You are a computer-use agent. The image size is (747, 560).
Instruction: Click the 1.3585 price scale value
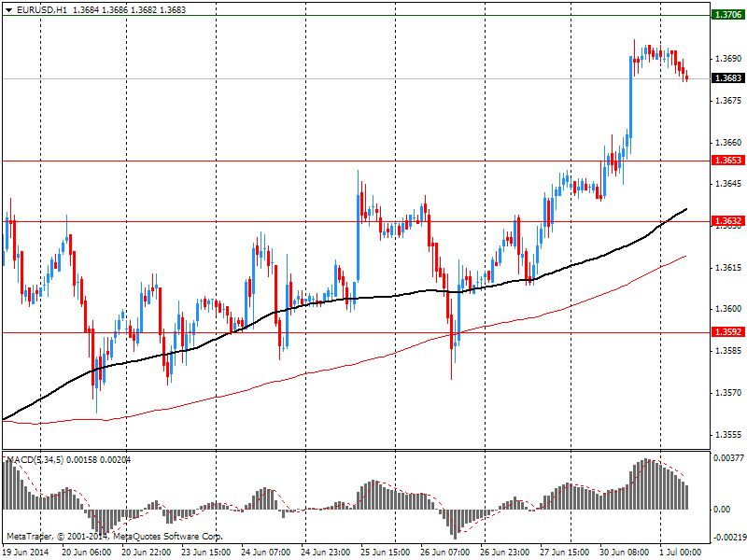click(728, 351)
